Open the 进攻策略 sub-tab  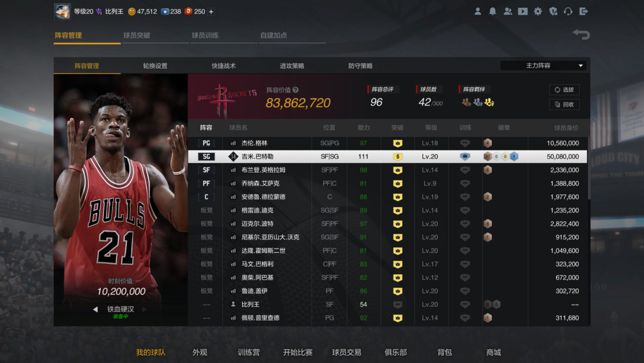[292, 66]
